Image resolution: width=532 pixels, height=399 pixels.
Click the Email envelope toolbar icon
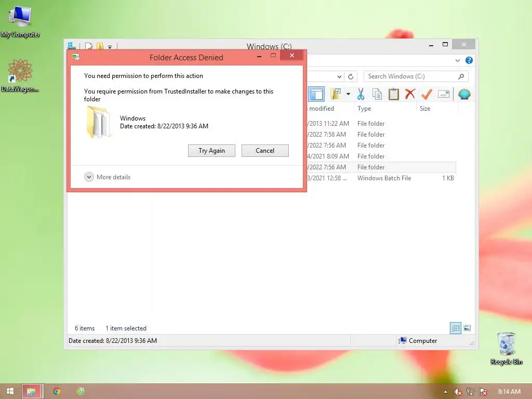[x=444, y=94]
